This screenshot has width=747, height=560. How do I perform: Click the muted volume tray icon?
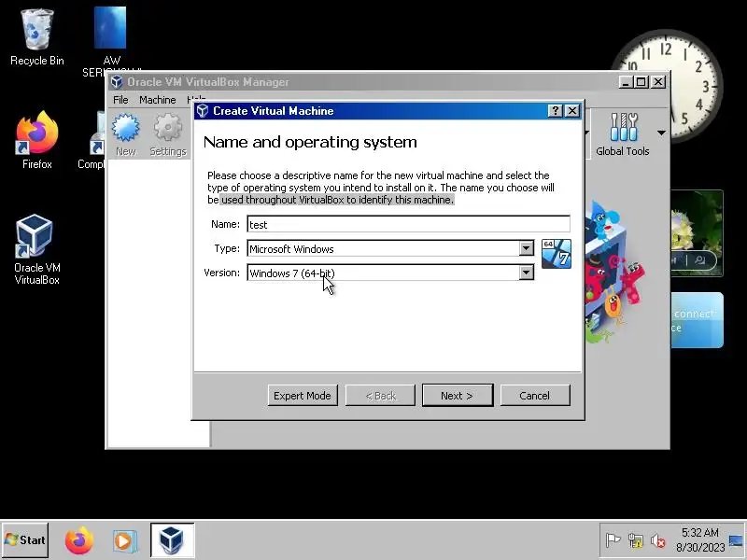[658, 540]
